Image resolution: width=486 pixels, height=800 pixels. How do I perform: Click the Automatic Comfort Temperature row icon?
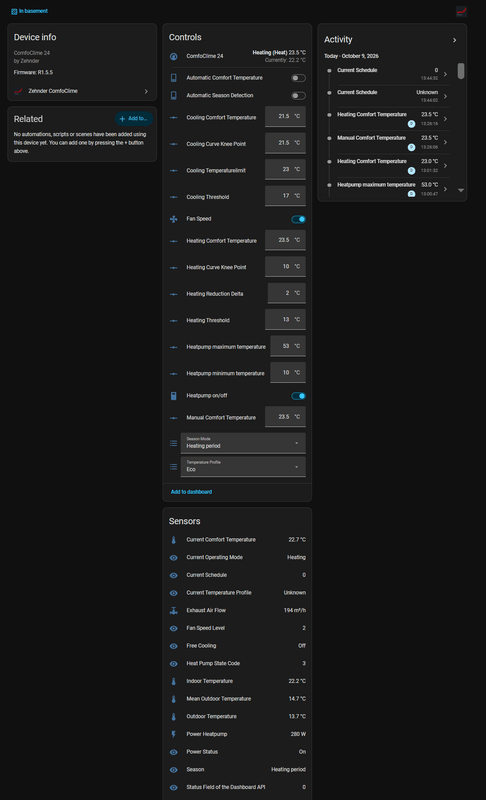173,78
